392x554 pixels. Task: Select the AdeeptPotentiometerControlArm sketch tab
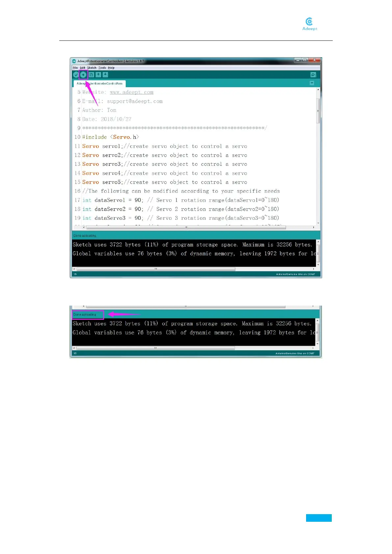coord(99,84)
